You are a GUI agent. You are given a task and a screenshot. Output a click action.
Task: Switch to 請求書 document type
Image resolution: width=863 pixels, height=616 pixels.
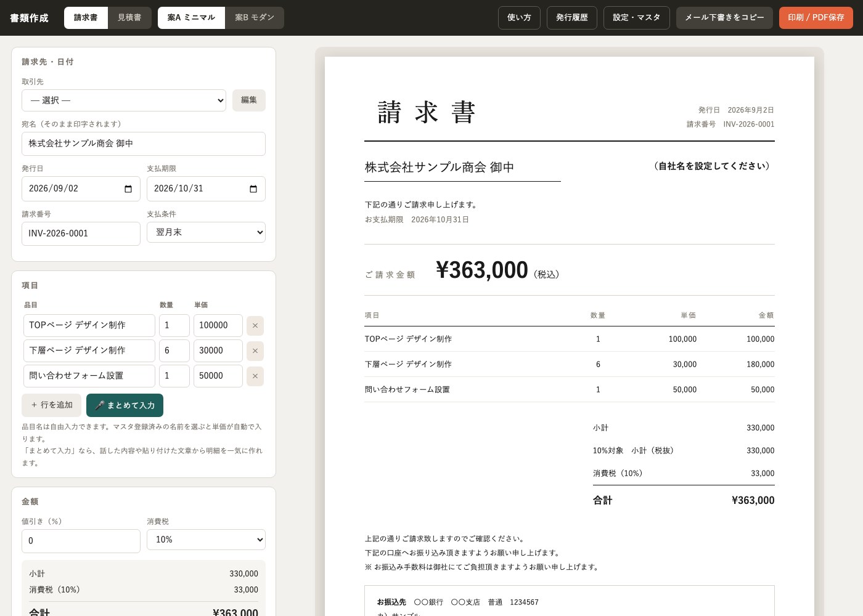pos(86,18)
